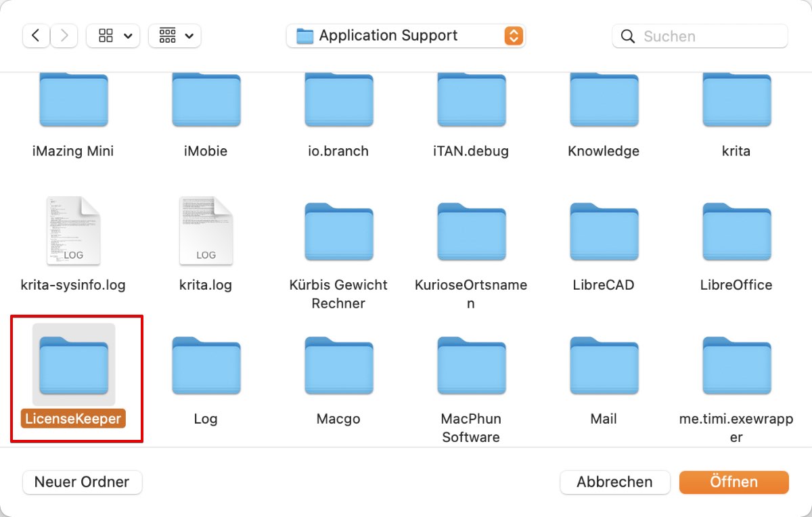Select the Kürbis Gewicht Rechner folder icon

click(338, 231)
